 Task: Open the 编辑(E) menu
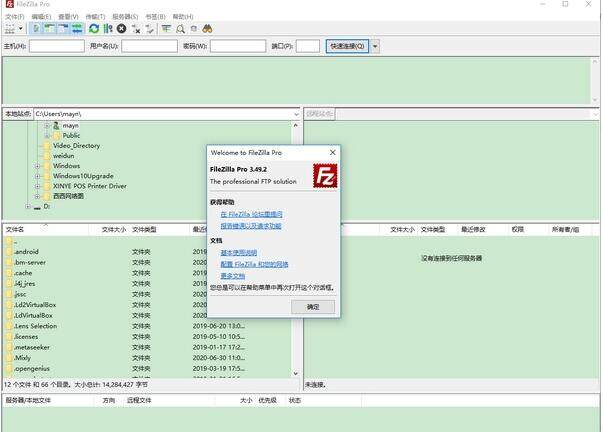[41, 17]
